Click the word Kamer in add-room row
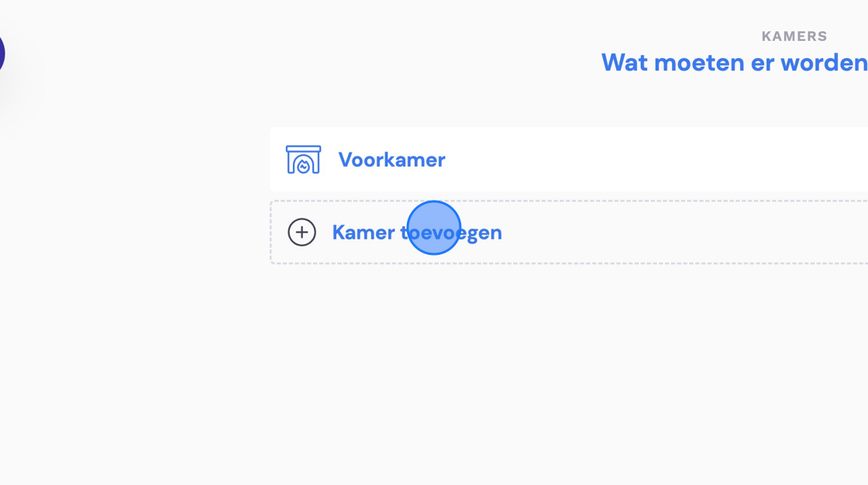 click(363, 232)
